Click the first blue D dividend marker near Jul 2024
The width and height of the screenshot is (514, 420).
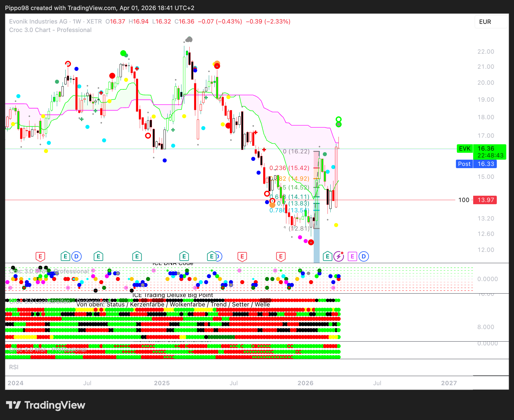point(76,257)
